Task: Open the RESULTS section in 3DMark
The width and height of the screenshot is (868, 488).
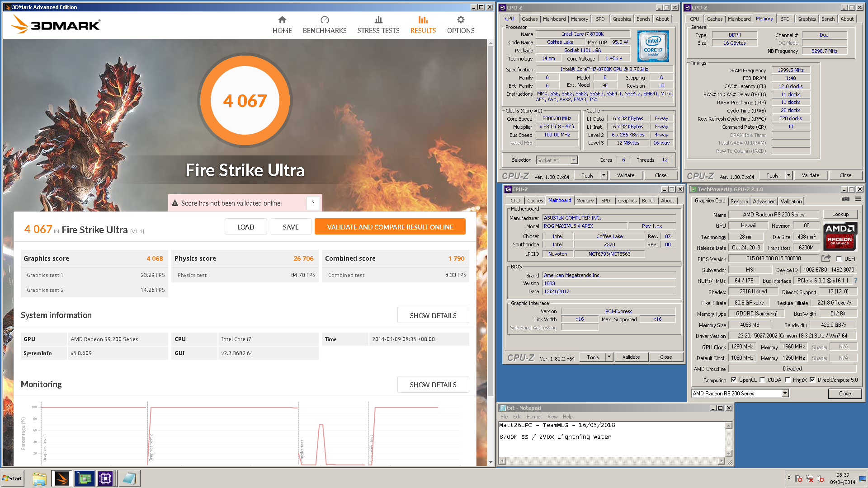Action: click(x=423, y=25)
